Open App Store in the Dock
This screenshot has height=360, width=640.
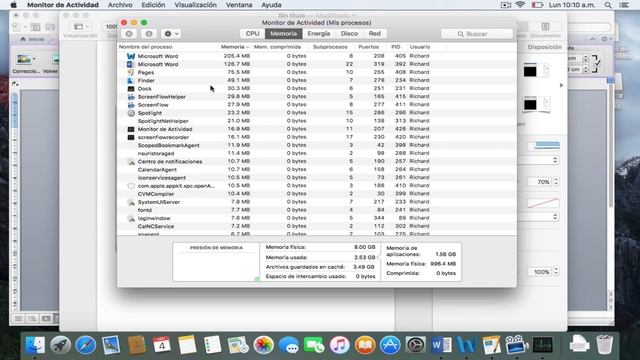(390, 345)
